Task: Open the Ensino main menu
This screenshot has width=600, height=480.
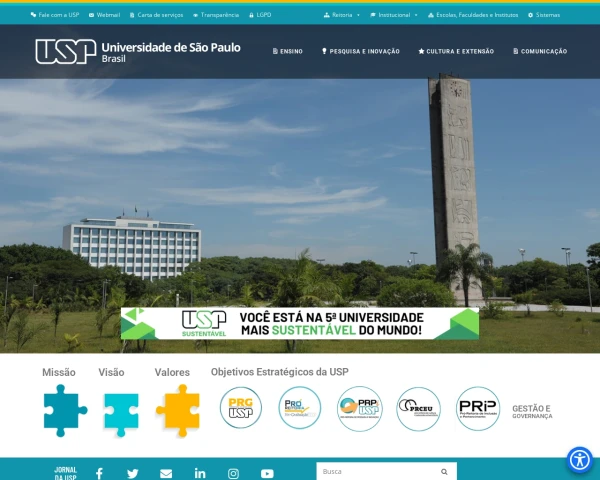Action: [x=287, y=51]
